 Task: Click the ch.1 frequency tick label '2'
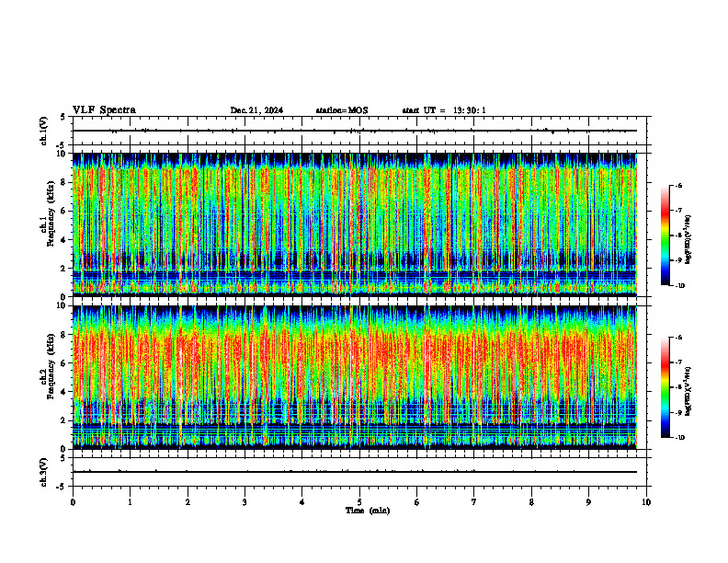[64, 269]
